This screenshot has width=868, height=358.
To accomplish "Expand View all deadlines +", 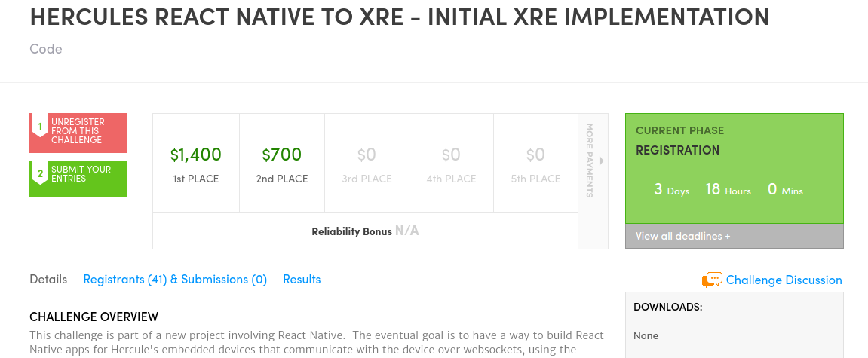I will tap(734, 236).
